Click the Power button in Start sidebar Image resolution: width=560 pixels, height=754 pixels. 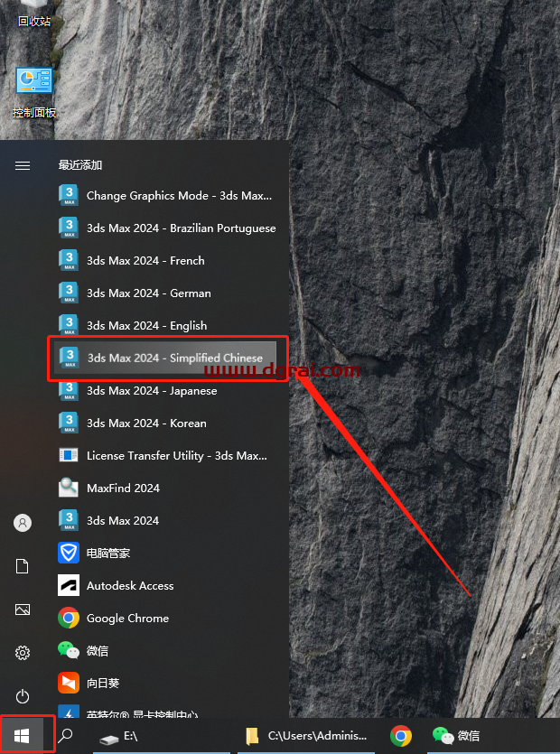point(23,696)
